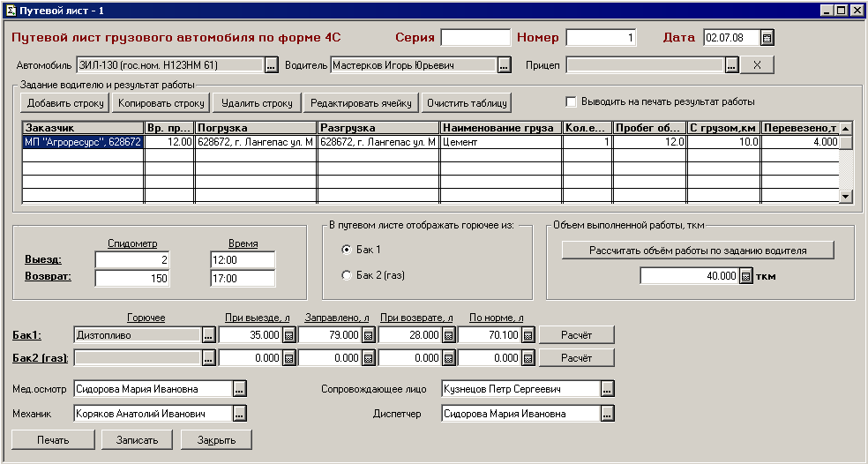868x464 pixels.
Task: Click the Наименование груза column header
Action: click(x=500, y=128)
